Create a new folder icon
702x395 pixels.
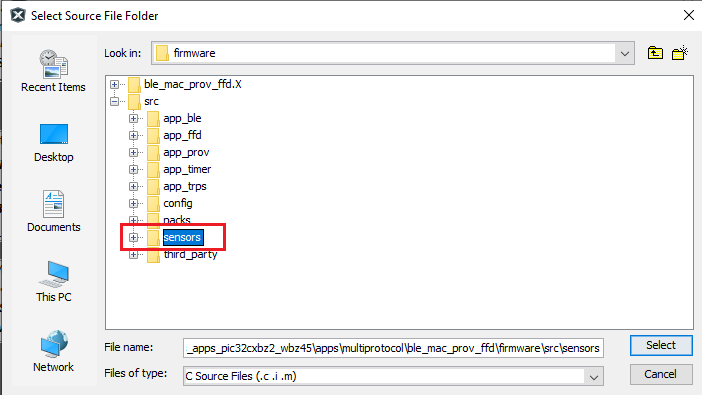coord(680,53)
